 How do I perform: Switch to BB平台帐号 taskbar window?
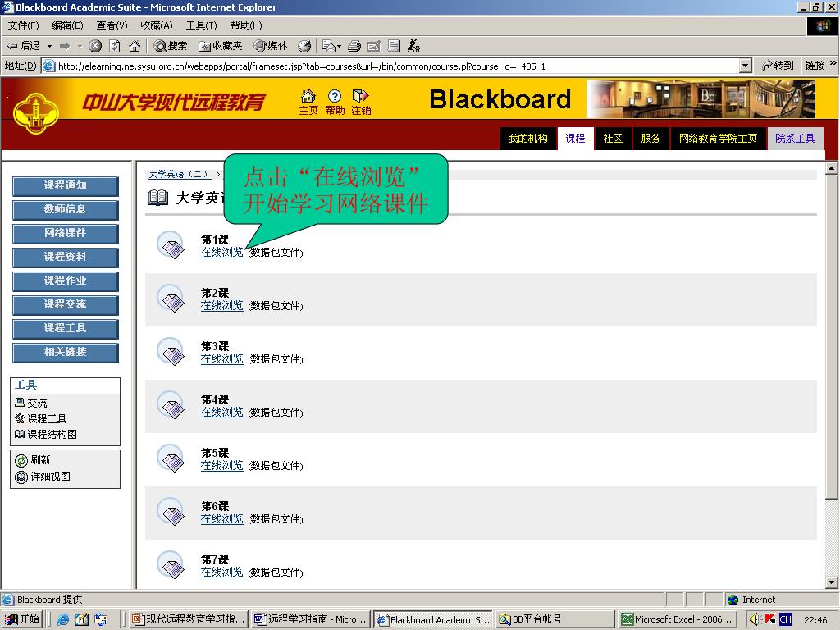(555, 619)
